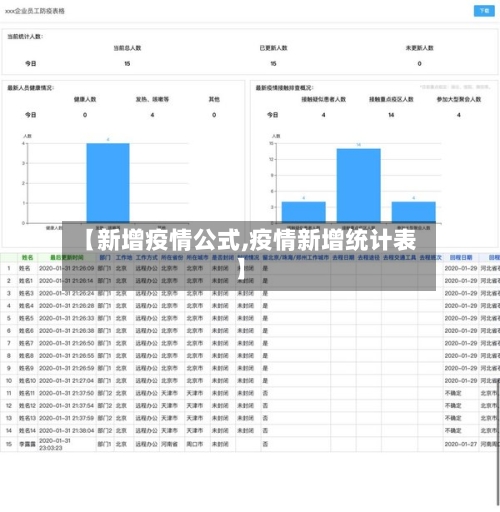Select value 15 under 当前总人数

coord(127,64)
